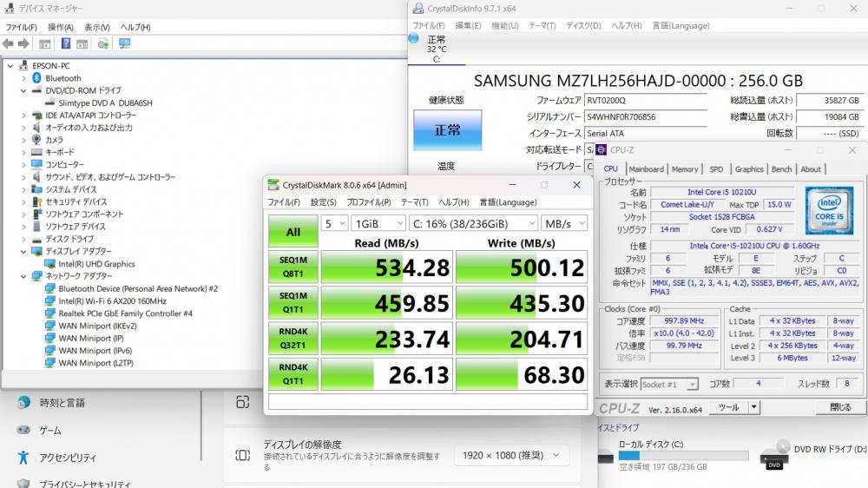Collapse the network adapter node
Screen dimensions: 868x488
[23, 276]
